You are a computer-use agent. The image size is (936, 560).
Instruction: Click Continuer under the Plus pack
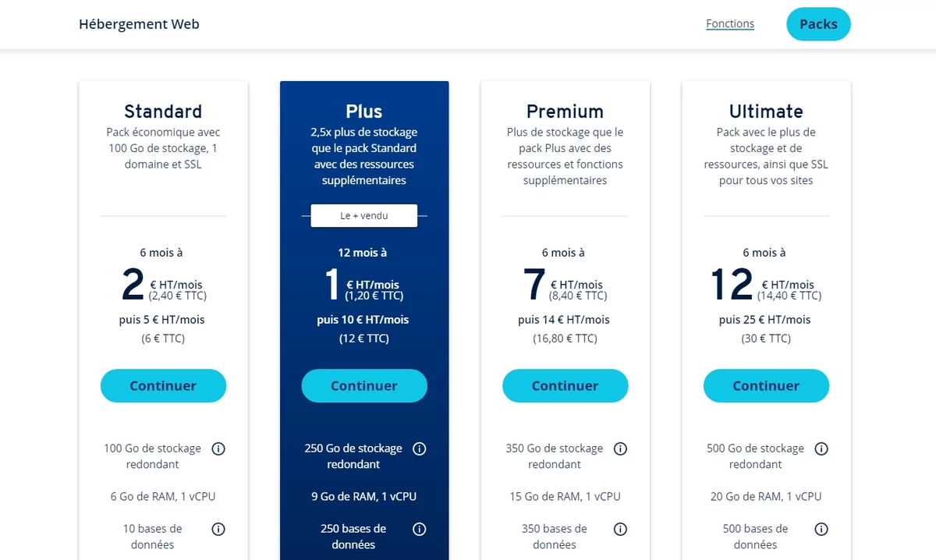[364, 386]
